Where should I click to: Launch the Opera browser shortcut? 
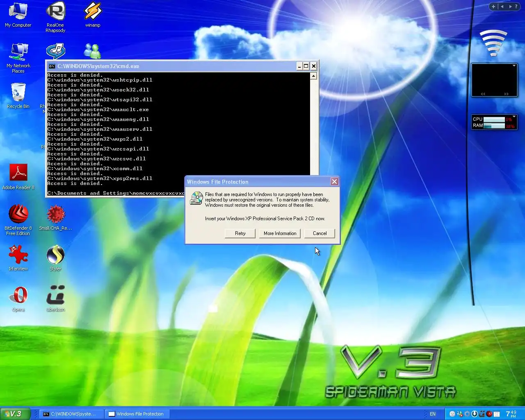(x=18, y=299)
